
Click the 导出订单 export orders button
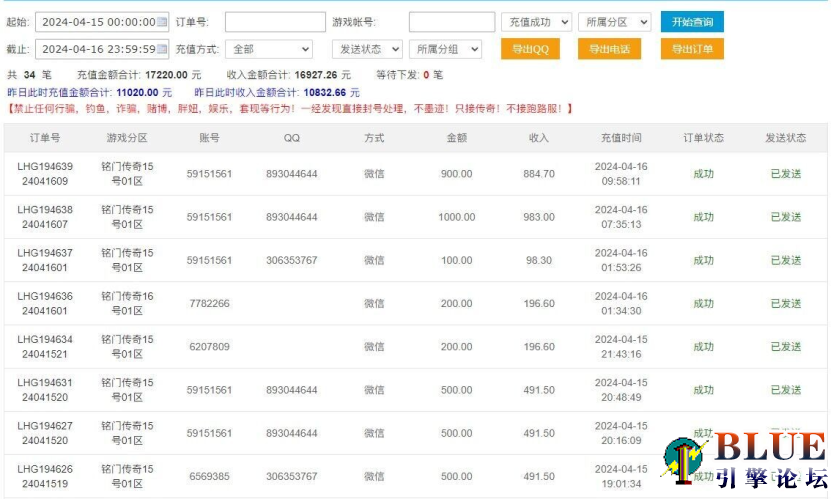pyautogui.click(x=692, y=49)
